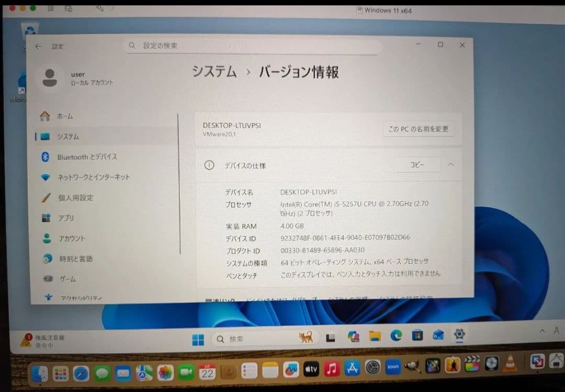Copy device specs with the コピー button
Screen dimensions: 565x392
tap(416, 165)
